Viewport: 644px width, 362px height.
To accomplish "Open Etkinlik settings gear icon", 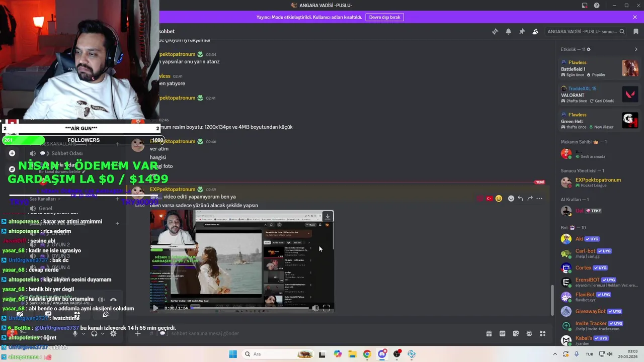I will coord(589,49).
